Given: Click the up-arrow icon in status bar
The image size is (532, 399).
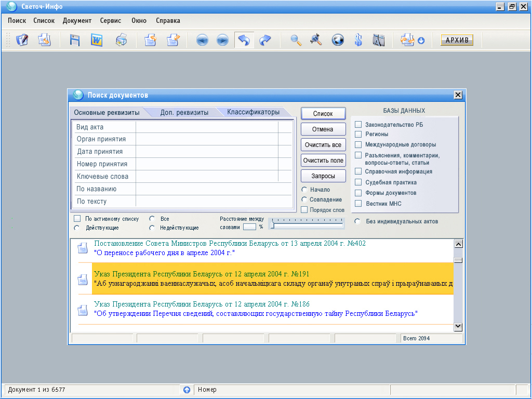Looking at the screenshot, I should click(187, 390).
